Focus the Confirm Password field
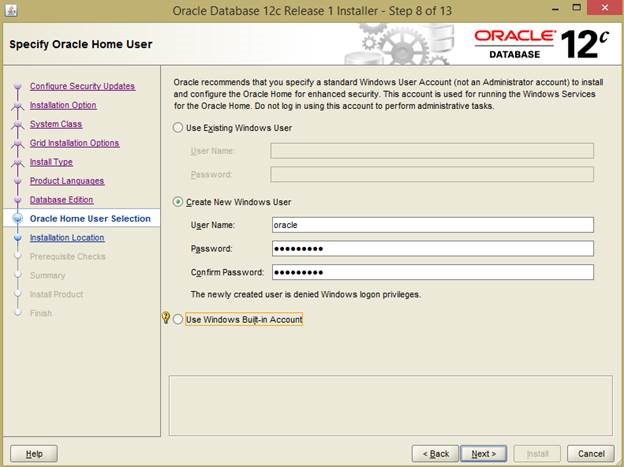The width and height of the screenshot is (624, 467). (433, 272)
